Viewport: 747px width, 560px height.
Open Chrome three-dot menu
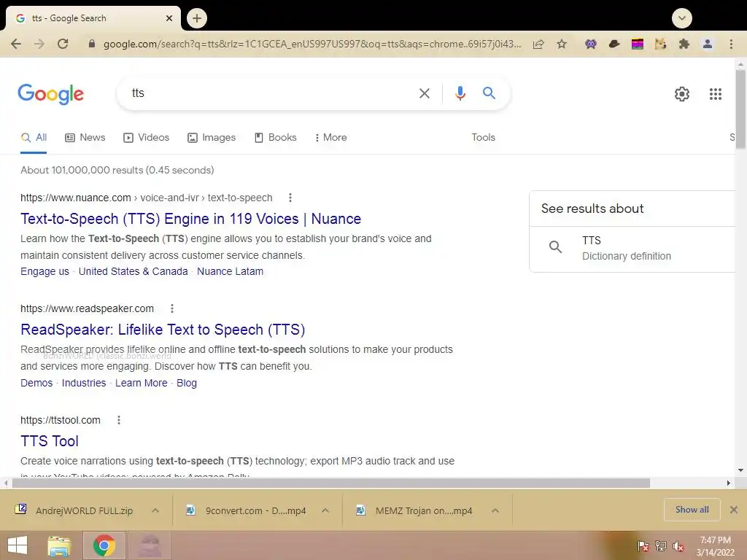tap(731, 44)
